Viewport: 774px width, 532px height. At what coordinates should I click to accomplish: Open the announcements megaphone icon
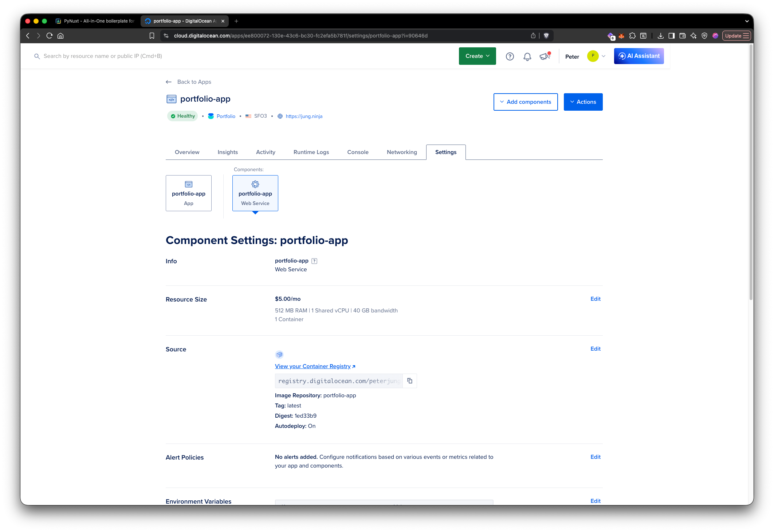pos(545,56)
